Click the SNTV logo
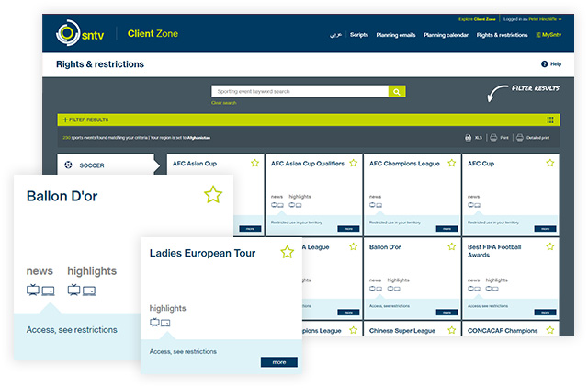 click(80, 34)
